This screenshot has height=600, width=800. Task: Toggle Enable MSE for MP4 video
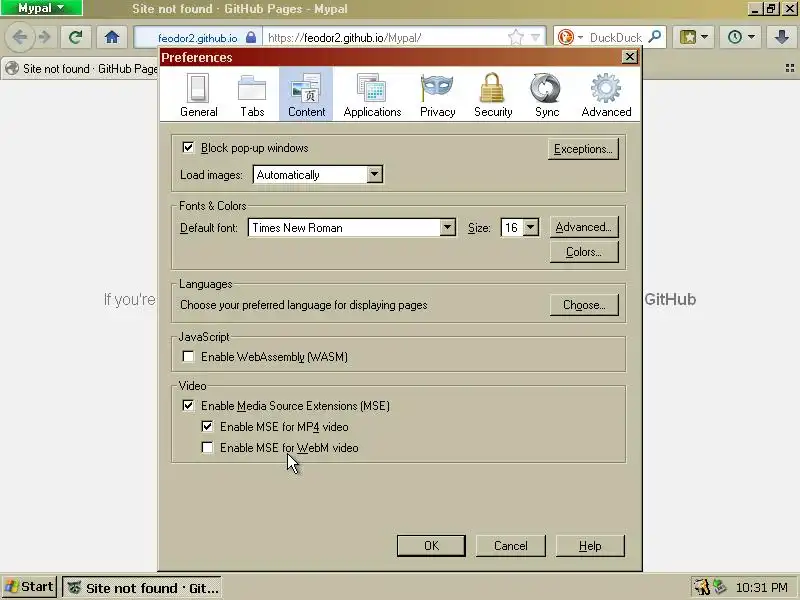pyautogui.click(x=207, y=427)
